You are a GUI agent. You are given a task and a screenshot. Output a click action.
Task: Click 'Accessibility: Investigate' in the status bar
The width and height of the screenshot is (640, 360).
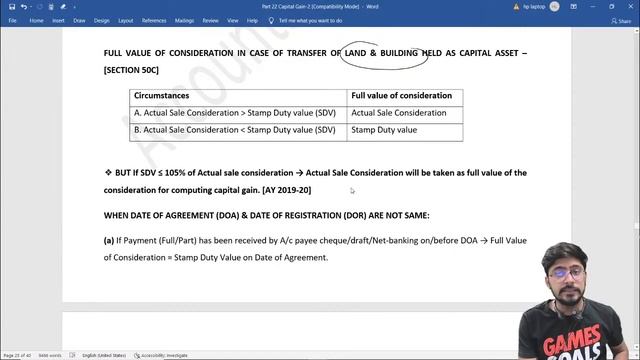tap(161, 356)
